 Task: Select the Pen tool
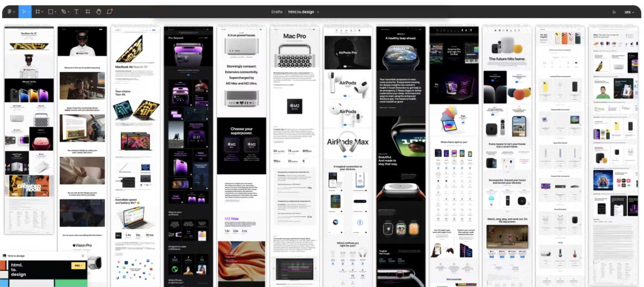[x=63, y=12]
